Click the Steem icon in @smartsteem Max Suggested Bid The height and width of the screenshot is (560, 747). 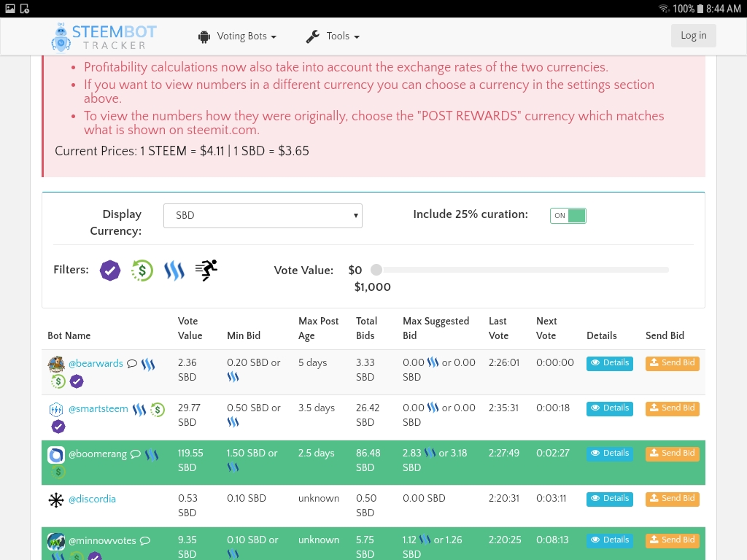coord(433,408)
